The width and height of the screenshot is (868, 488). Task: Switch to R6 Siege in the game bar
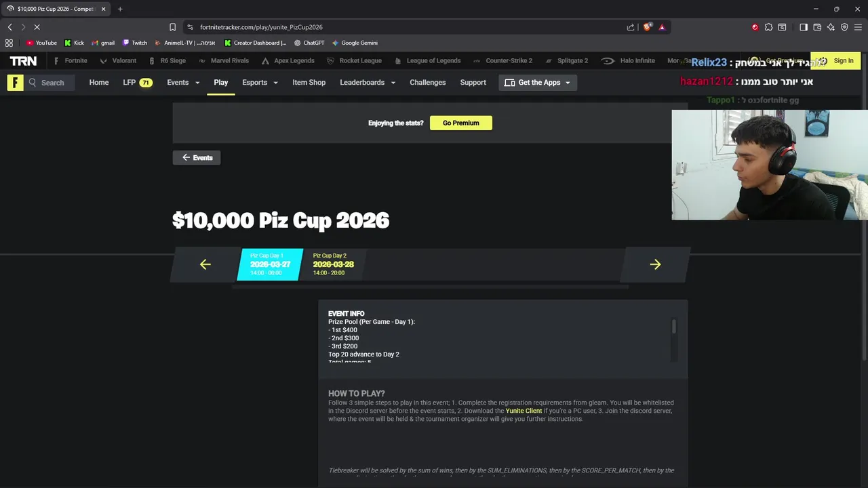coord(167,60)
